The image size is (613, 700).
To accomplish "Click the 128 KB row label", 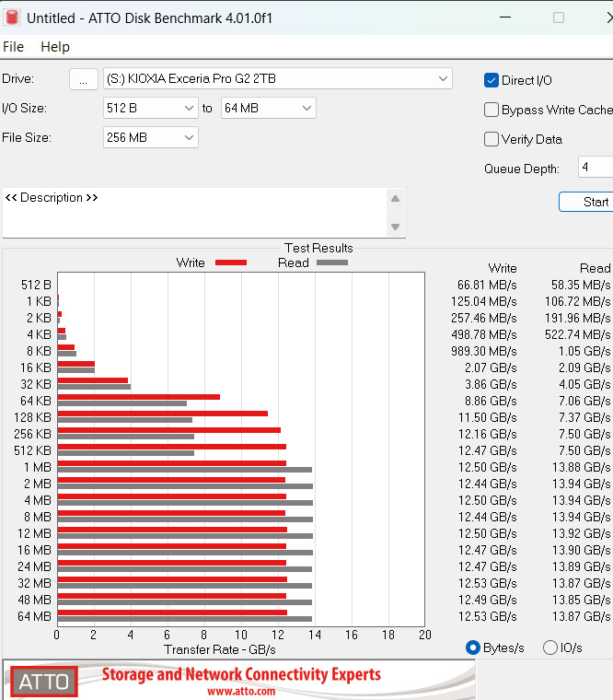I will click(32, 417).
